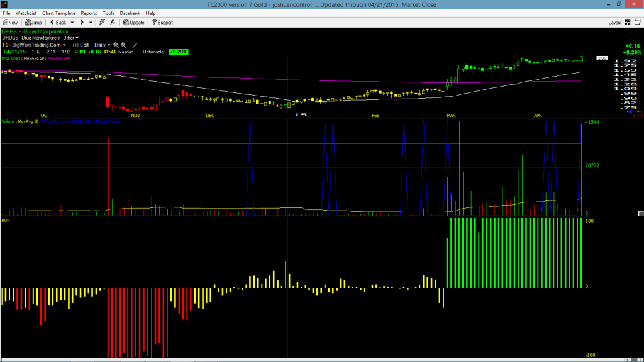
Task: Restore down the TC2000 window
Action: [x=619, y=4]
